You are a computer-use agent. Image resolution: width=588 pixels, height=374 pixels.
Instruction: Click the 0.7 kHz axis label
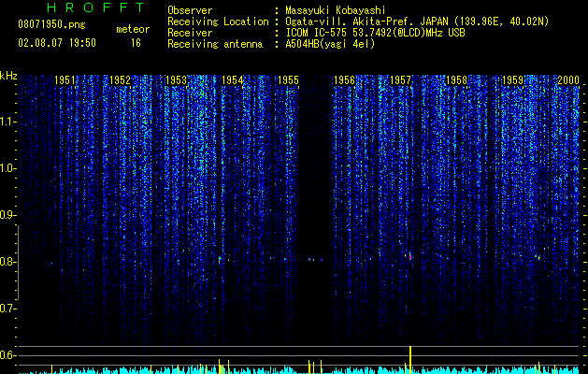[7, 309]
